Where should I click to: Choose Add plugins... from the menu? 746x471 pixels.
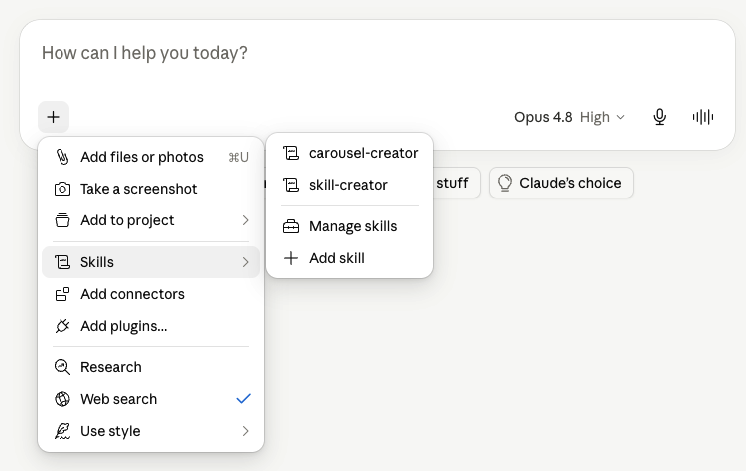pyautogui.click(x=151, y=326)
